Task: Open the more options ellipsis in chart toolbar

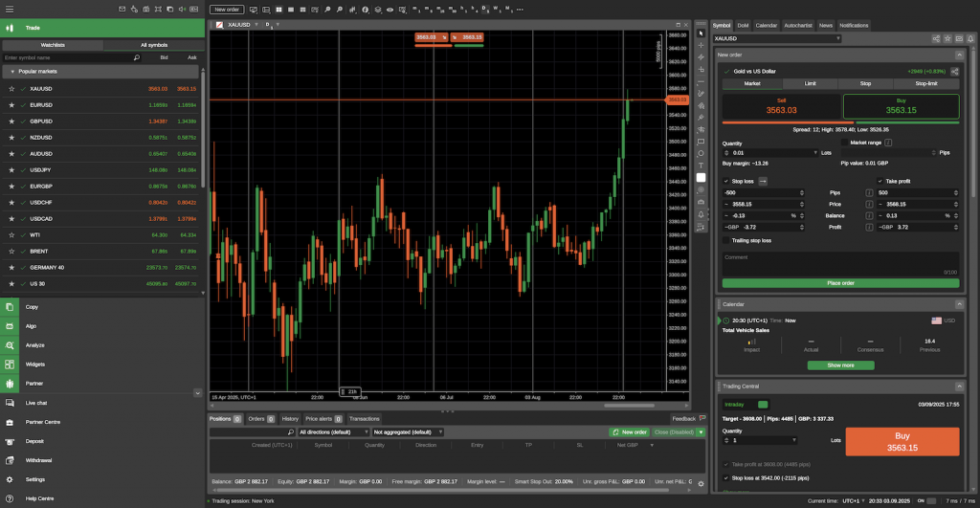Action: 520,10
